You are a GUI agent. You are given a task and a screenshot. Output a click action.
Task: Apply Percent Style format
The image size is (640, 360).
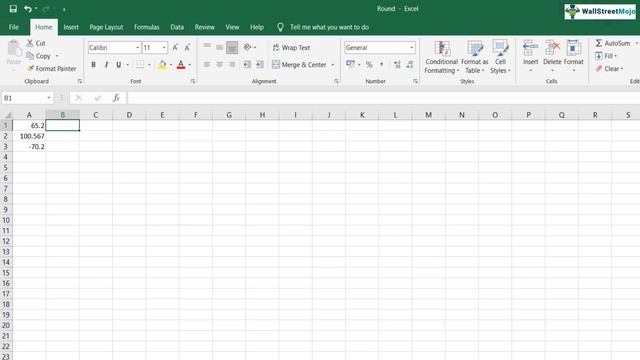coord(369,64)
